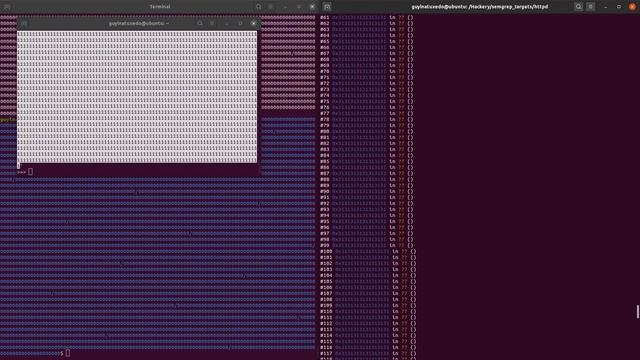This screenshot has width=640, height=360.
Task: Select stack frame line #100
Action: (369, 251)
